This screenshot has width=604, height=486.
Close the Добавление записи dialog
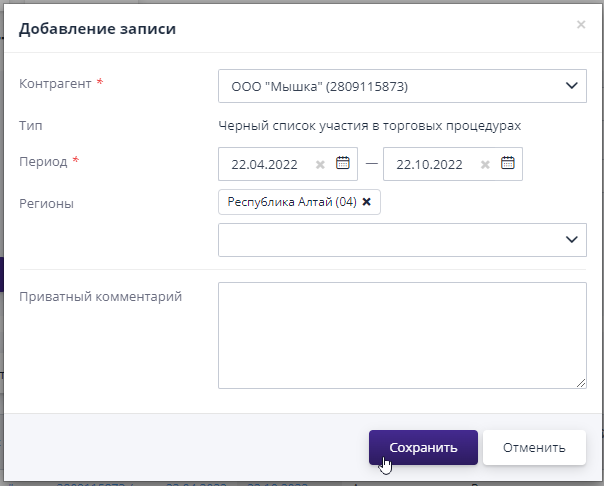(x=581, y=25)
